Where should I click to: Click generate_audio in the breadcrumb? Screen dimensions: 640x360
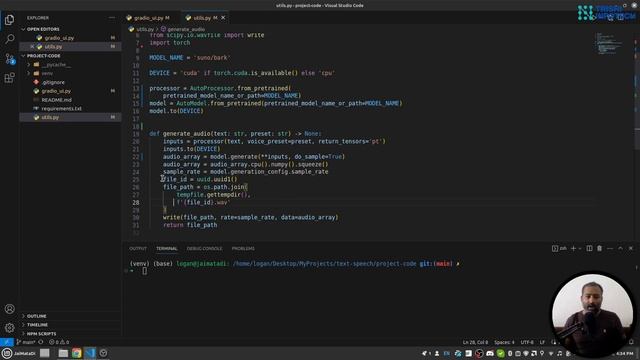tap(186, 29)
